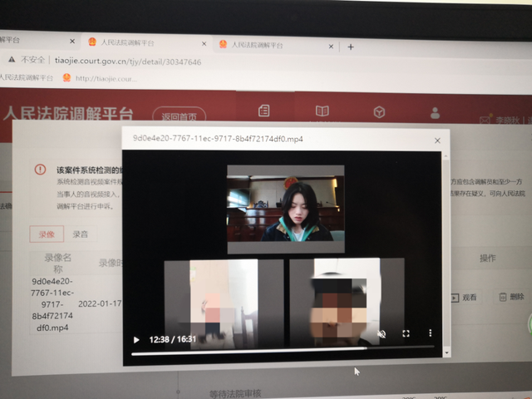Click the 人民法院调解平台 site title

68,113
